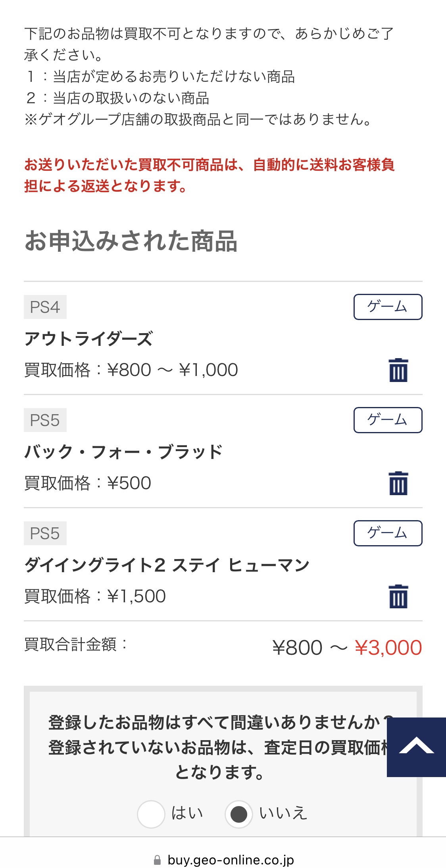Remove バック・フォー・ブラッド using trash icon

[x=398, y=483]
